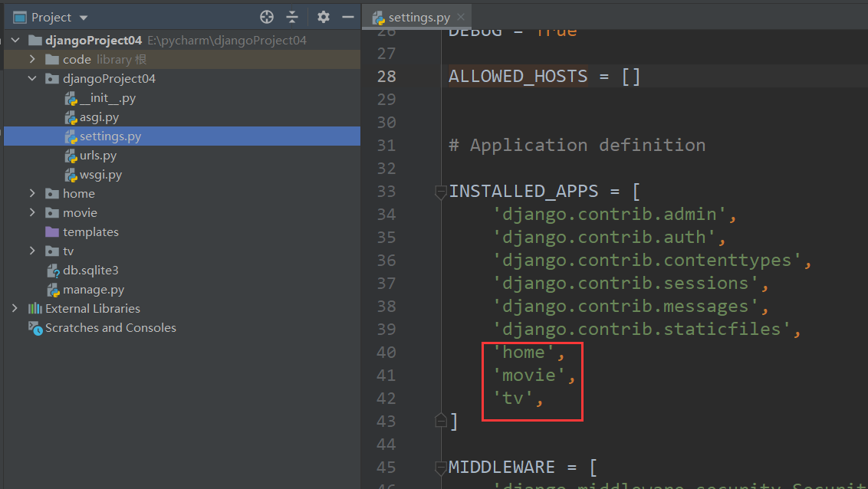Click 'django.contrib.sessions' string

click(625, 284)
